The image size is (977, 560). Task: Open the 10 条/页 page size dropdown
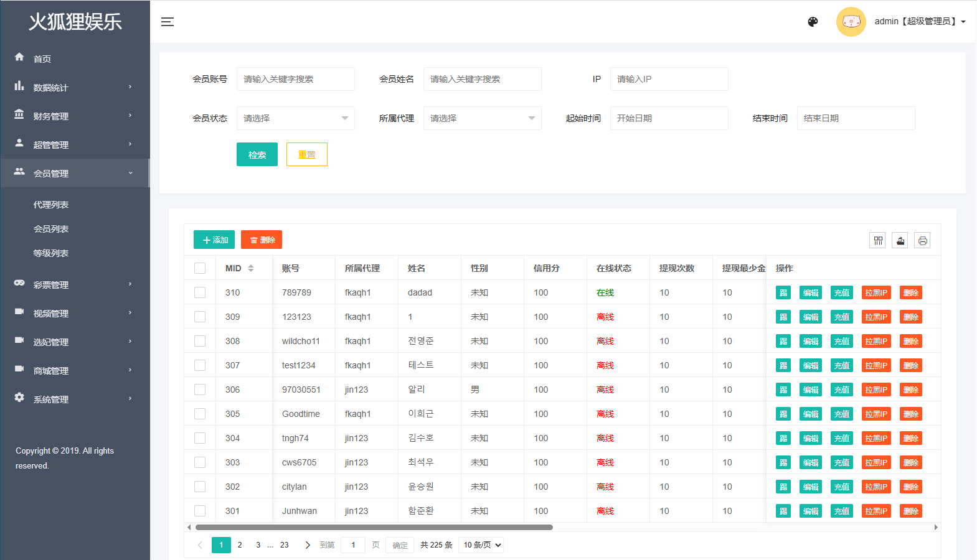point(481,545)
